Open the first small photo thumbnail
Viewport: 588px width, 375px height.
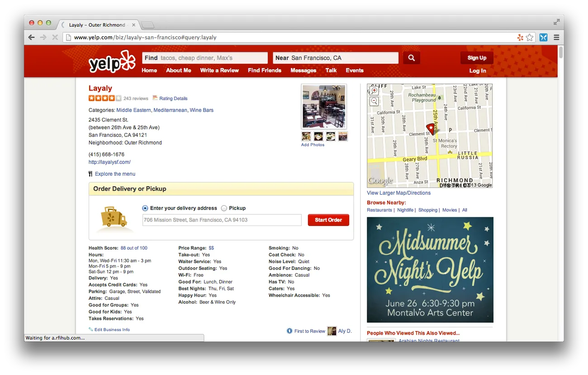click(x=306, y=136)
